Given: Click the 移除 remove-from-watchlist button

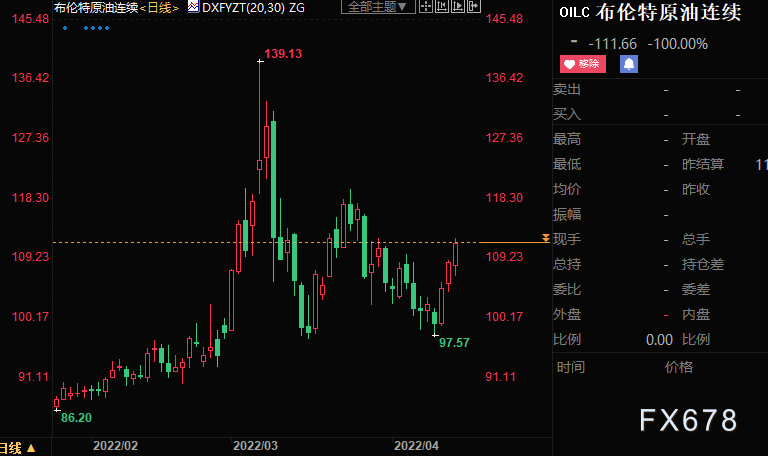Looking at the screenshot, I should coord(583,64).
